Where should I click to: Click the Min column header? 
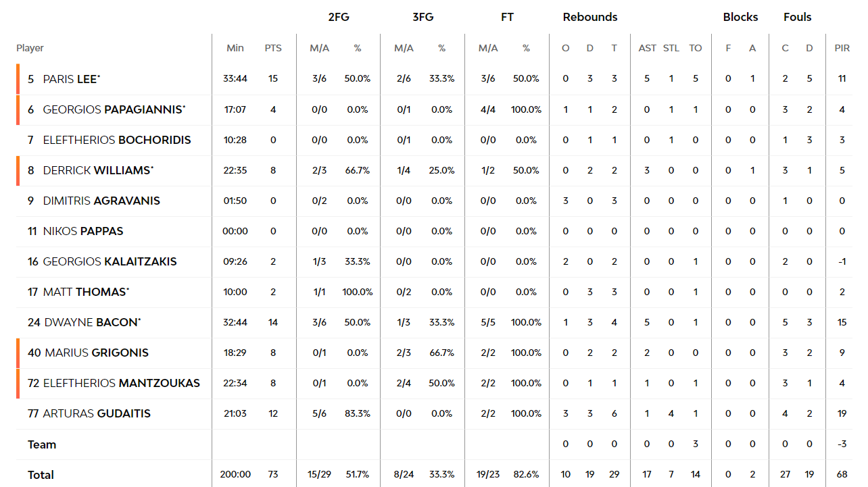tap(235, 48)
